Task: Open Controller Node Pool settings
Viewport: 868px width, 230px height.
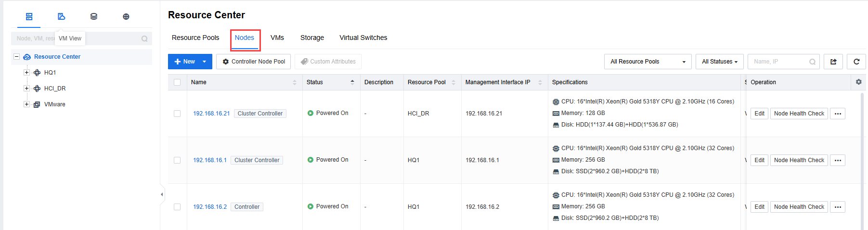Action: tap(254, 62)
